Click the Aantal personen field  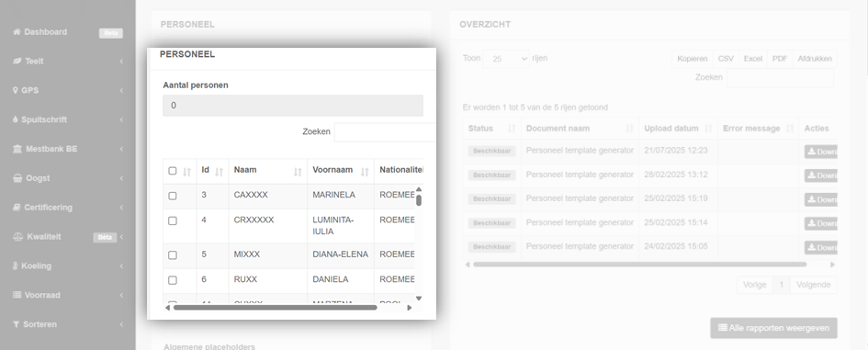pyautogui.click(x=293, y=106)
